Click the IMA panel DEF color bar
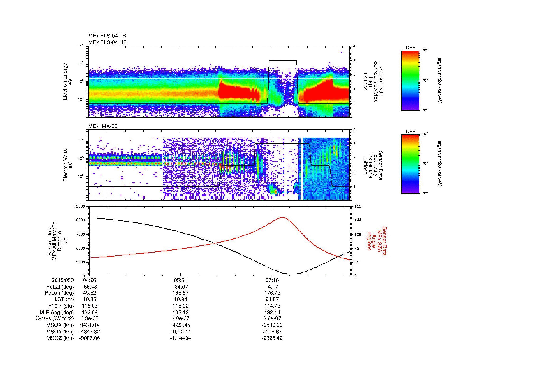Screen dimensions: 555x392 tap(410, 164)
